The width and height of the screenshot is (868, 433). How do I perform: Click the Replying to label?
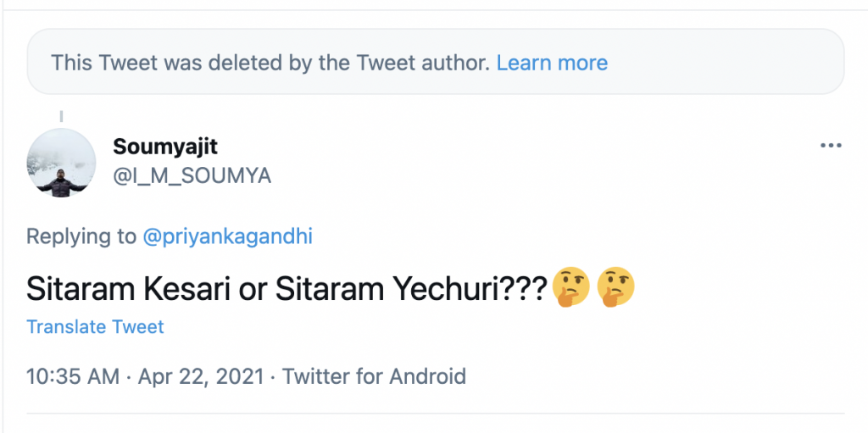click(81, 236)
